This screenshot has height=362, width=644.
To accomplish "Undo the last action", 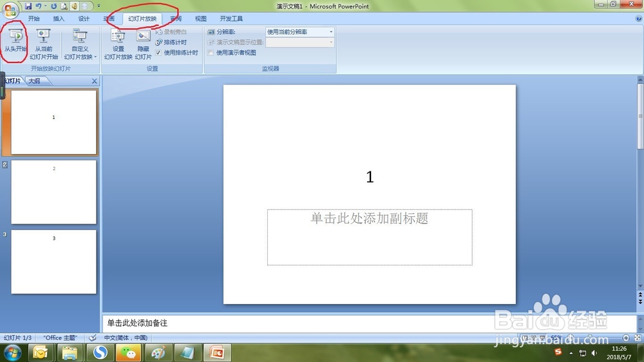I will 38,6.
